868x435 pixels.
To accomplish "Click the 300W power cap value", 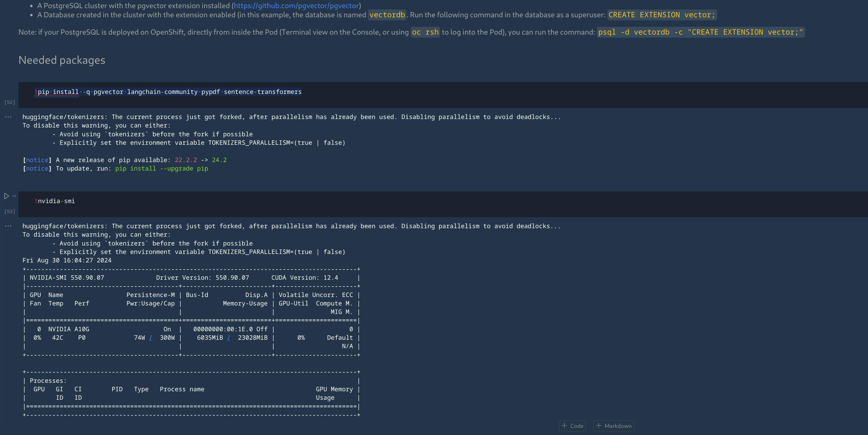I will tap(167, 338).
